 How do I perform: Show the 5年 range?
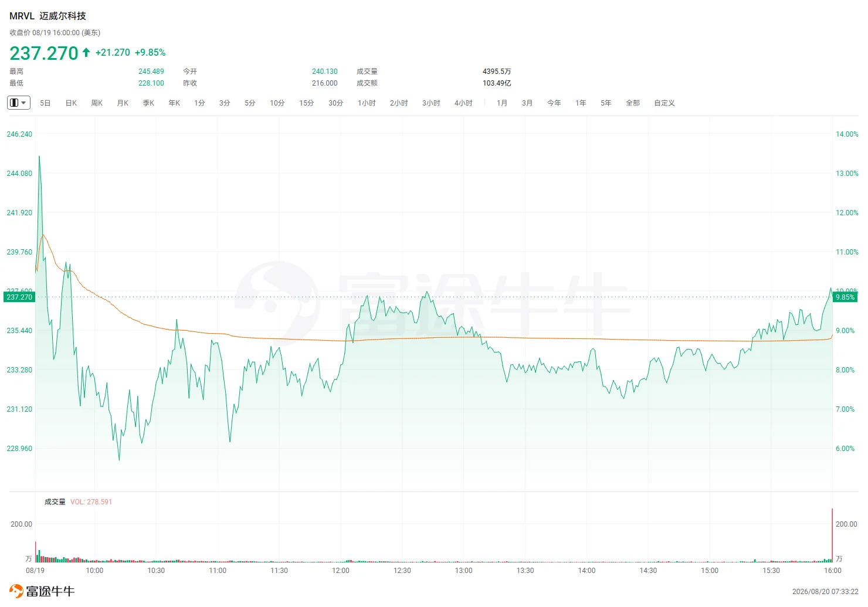click(606, 103)
